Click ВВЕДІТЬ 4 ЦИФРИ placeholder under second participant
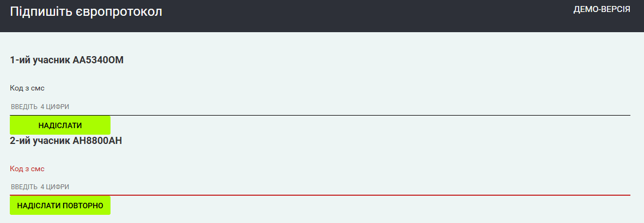Image resolution: width=644 pixels, height=223 pixels. coord(40,187)
